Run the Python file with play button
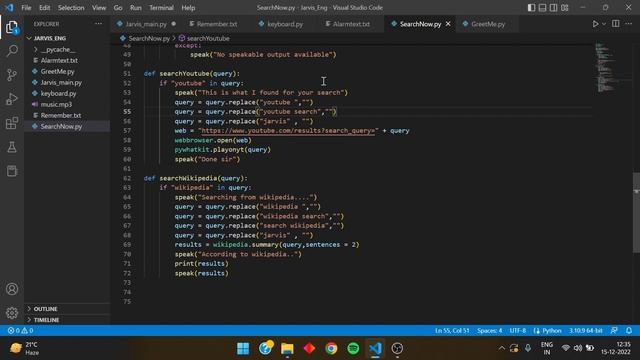 (x=595, y=24)
